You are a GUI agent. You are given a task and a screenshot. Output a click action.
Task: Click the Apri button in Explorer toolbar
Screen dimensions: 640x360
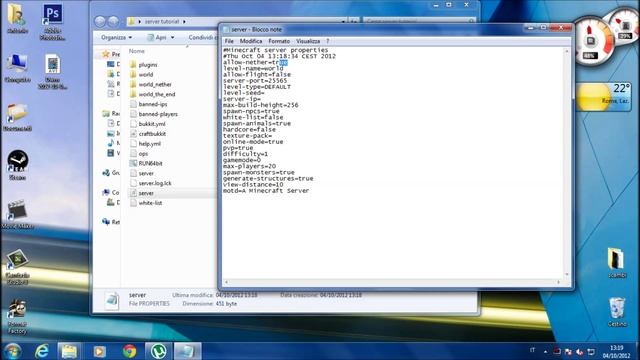[x=158, y=37]
